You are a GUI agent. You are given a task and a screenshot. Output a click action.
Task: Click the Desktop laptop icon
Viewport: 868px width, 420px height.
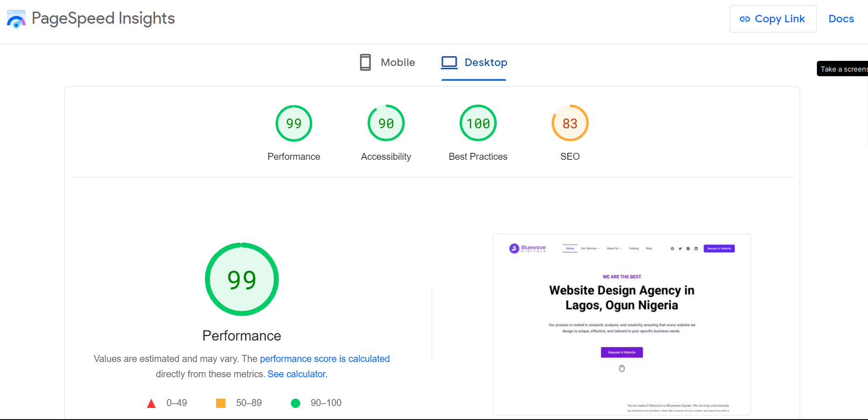449,62
